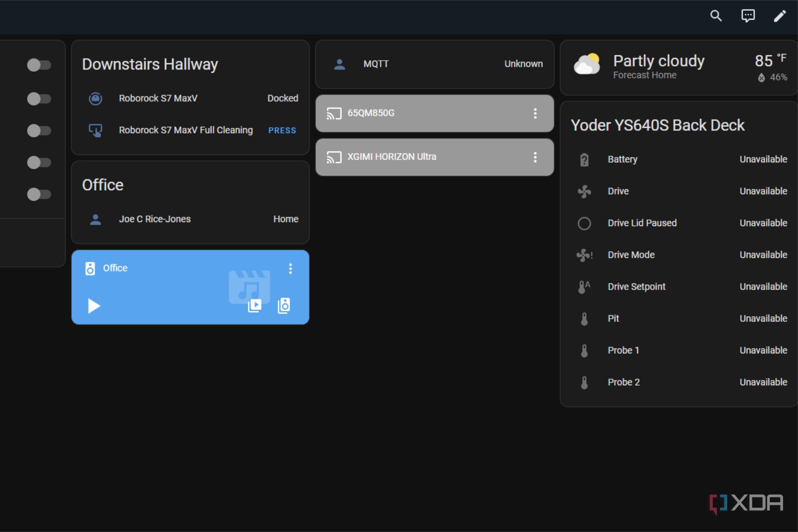Click the Unknown state for MQTT
Image resolution: width=798 pixels, height=532 pixels.
[x=524, y=64]
